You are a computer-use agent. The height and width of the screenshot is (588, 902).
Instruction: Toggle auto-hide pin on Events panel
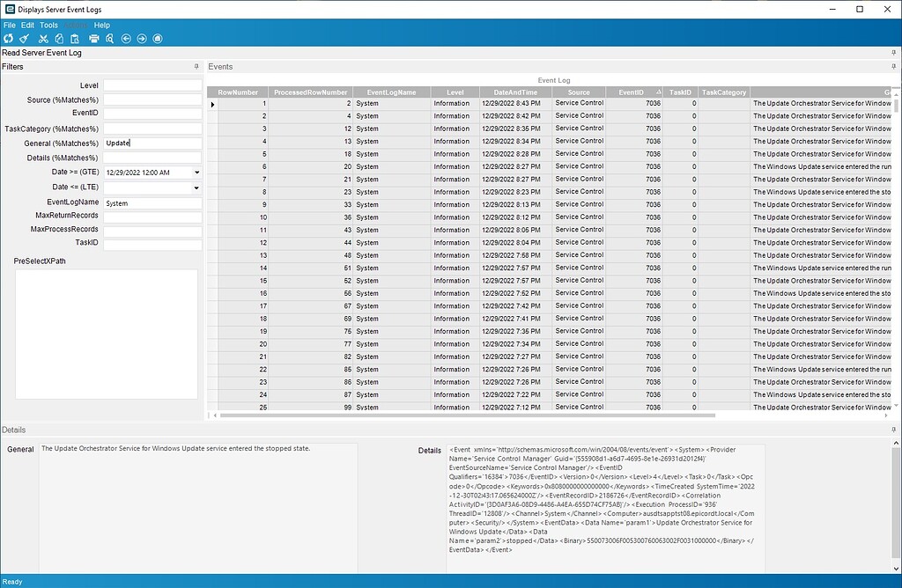coord(892,66)
